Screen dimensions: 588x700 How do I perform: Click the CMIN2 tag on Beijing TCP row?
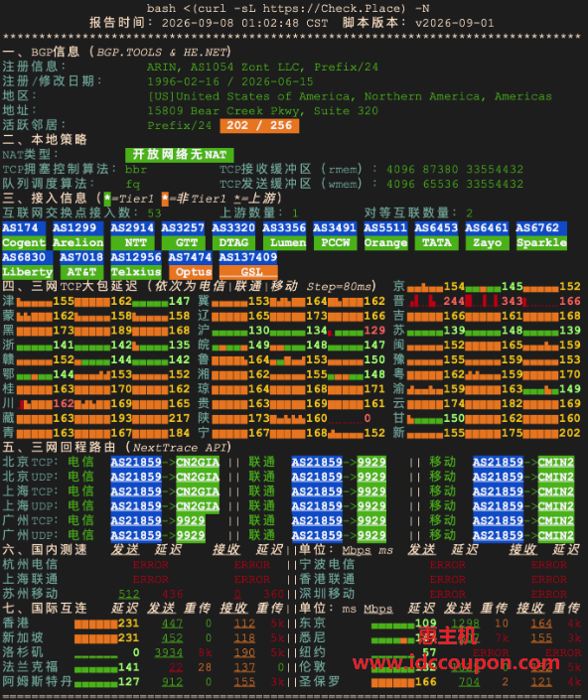[x=556, y=462]
